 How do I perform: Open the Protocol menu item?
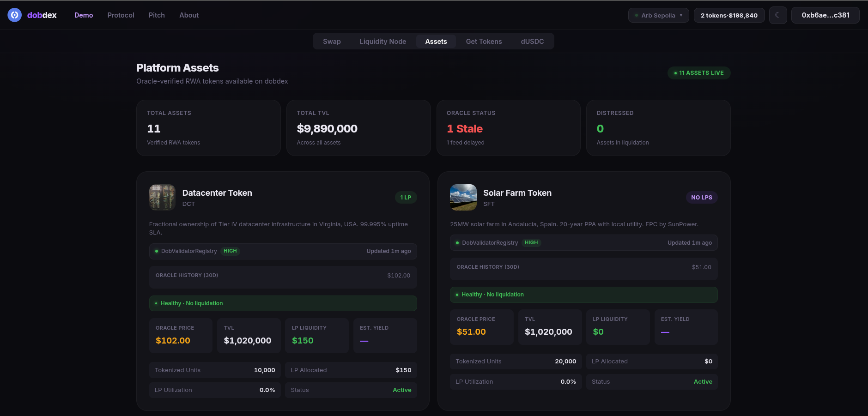point(121,15)
